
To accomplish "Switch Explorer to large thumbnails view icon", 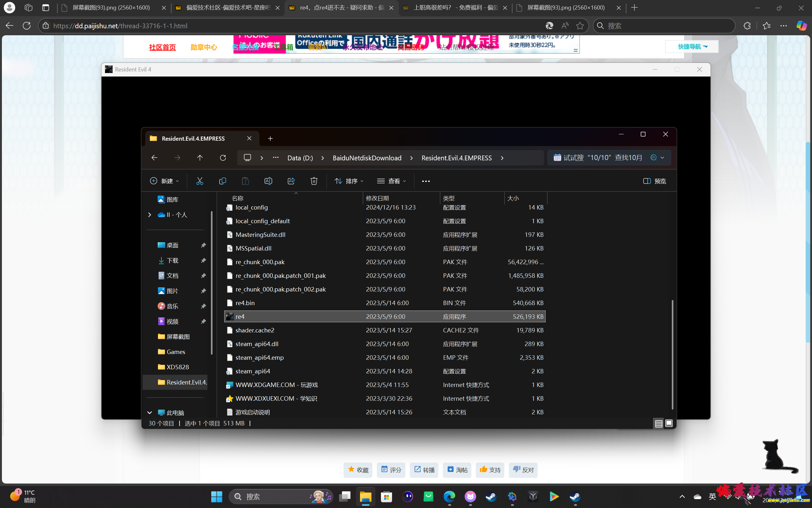I will pos(669,423).
